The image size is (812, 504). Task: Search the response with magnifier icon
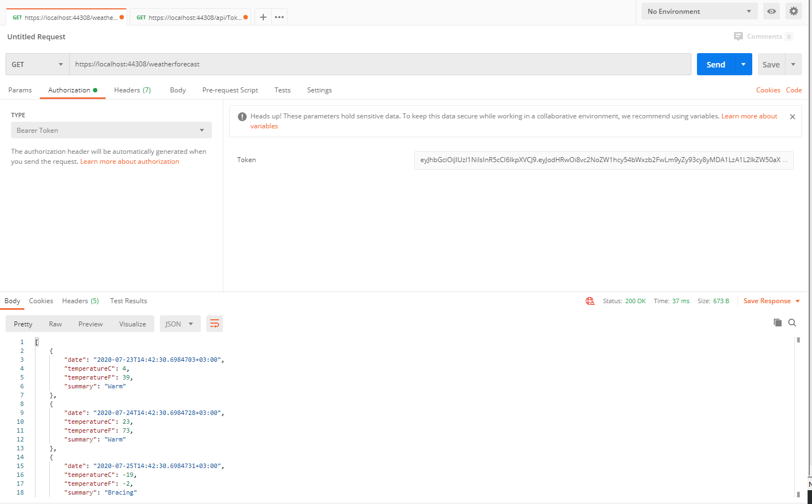click(792, 323)
